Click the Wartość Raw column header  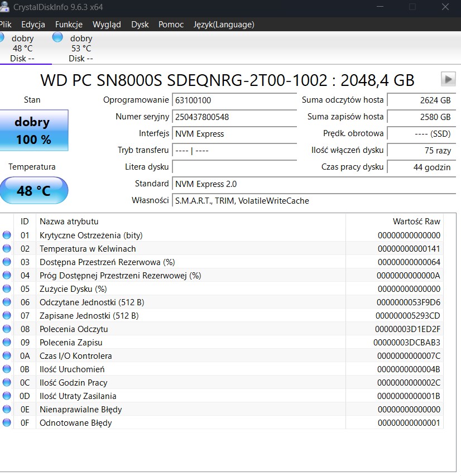point(416,222)
